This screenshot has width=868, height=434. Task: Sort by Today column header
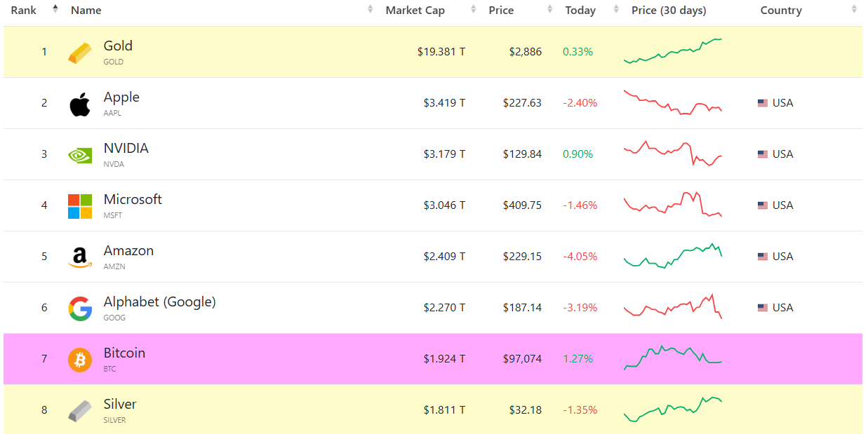click(x=580, y=11)
